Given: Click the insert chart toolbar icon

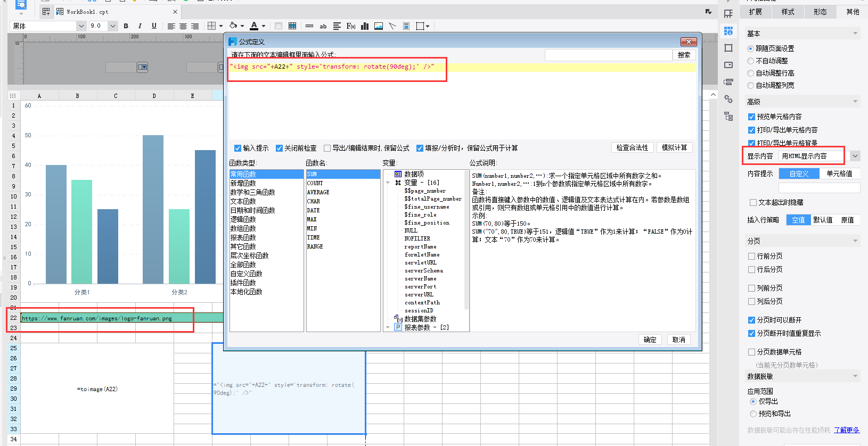Looking at the screenshot, I should point(365,26).
